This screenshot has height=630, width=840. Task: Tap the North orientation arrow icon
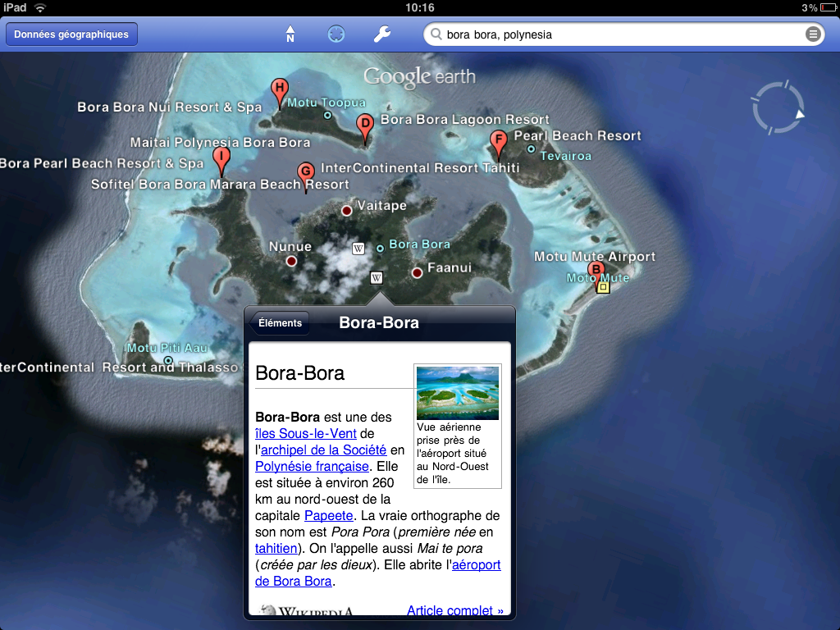290,34
